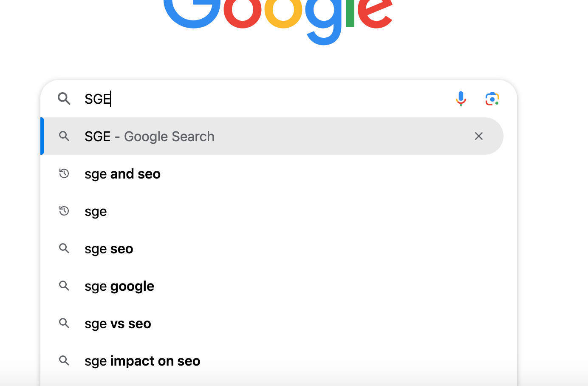
Task: Click the history icon beside 'sge'
Action: (x=64, y=210)
